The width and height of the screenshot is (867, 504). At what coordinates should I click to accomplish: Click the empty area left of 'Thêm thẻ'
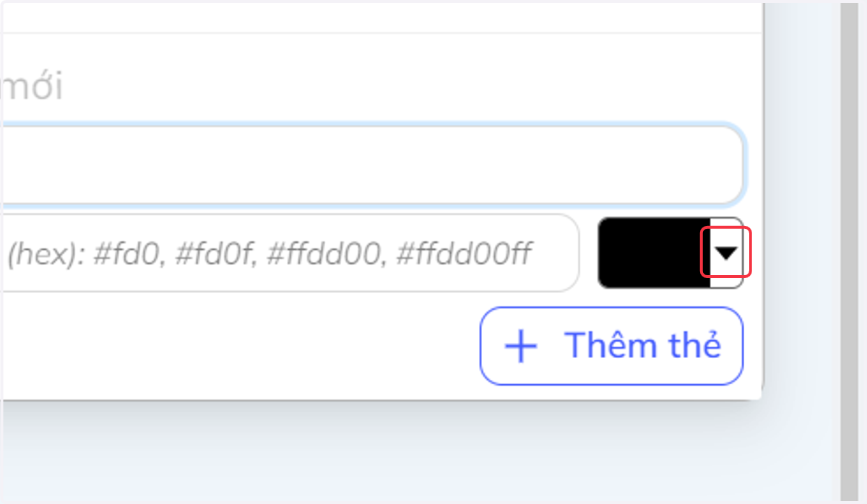click(238, 346)
